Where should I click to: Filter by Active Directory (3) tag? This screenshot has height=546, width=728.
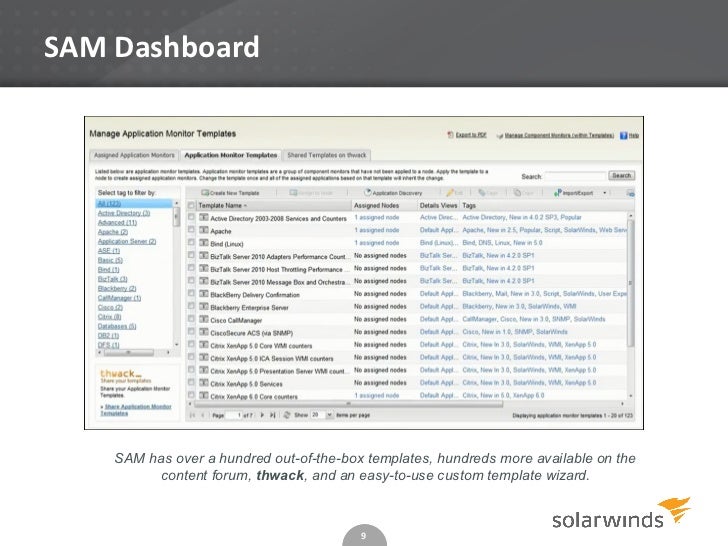[x=124, y=213]
